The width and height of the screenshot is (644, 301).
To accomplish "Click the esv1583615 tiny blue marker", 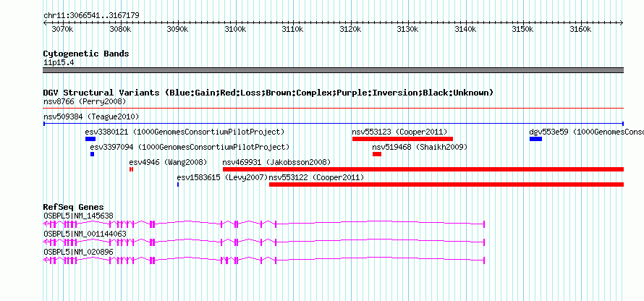I will pos(178,185).
